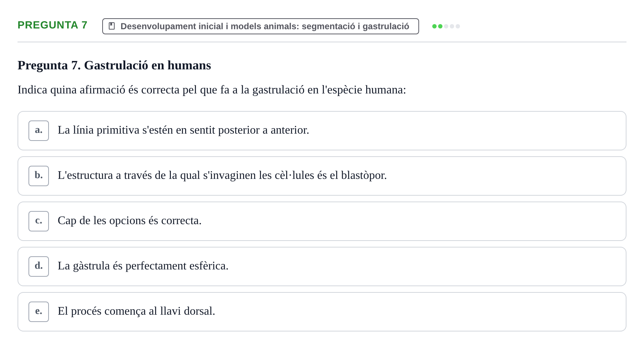Pick 'El procés comença al llavi dorsal' text

(x=137, y=311)
